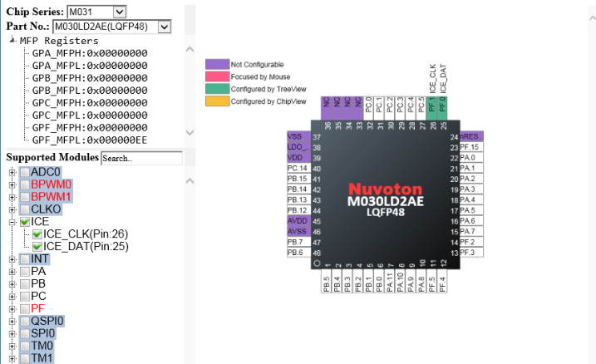Click down arrow of MFP Registers scrollbar
The height and width of the screenshot is (364, 596).
[190, 133]
